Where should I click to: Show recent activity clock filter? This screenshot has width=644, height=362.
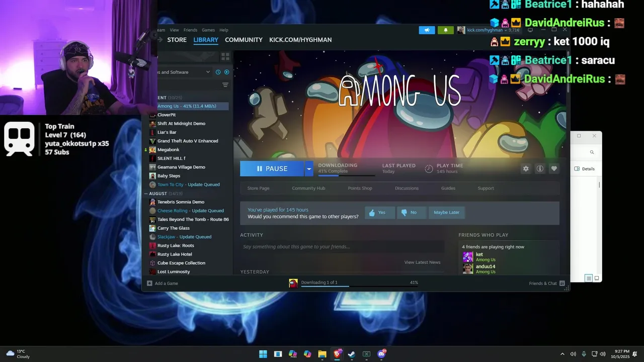point(218,72)
